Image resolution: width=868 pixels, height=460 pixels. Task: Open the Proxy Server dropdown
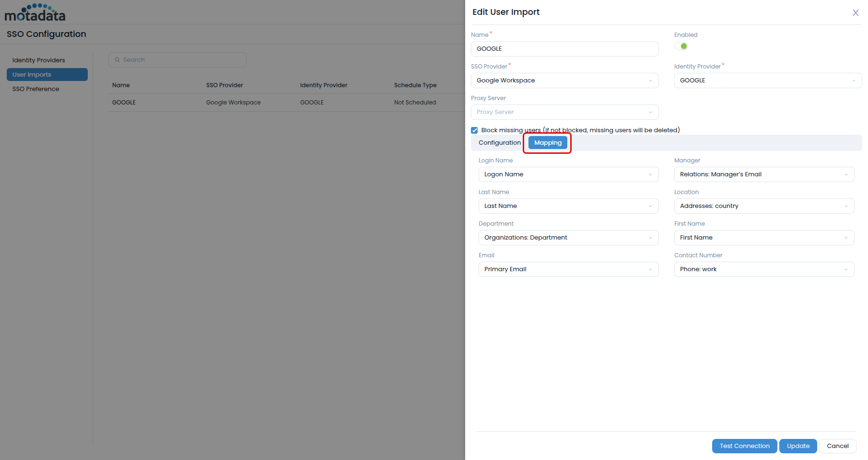(564, 112)
